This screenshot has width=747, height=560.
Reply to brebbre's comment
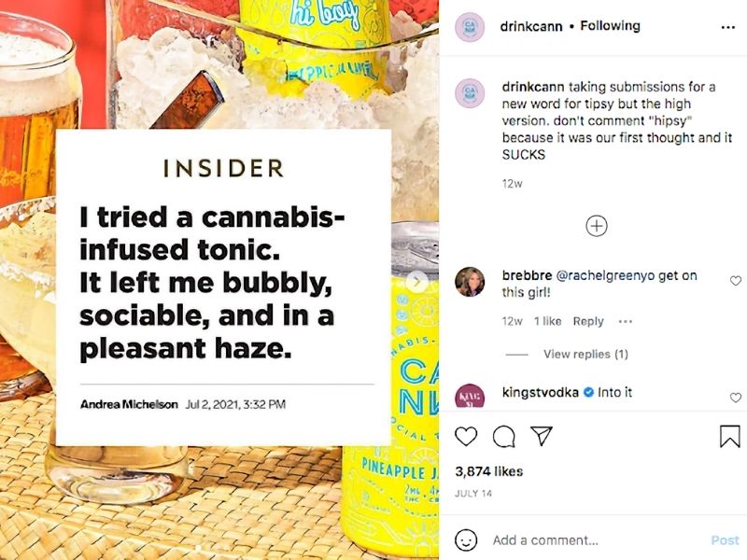(x=588, y=321)
